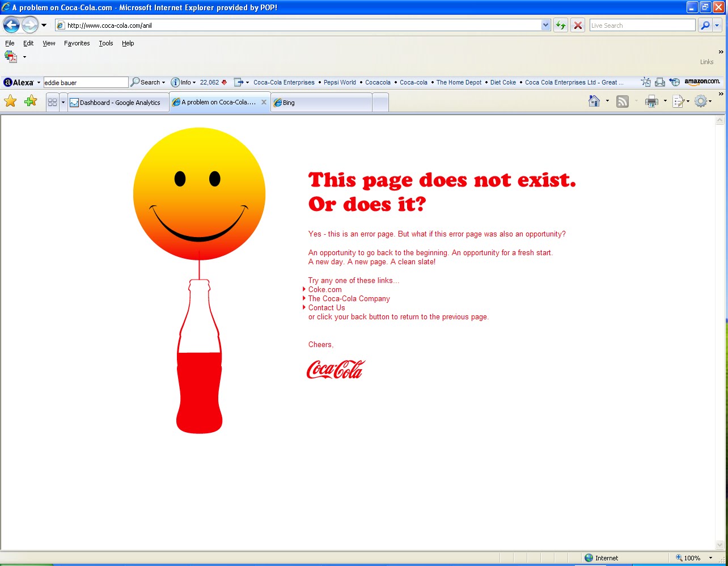
Task: Click the Add to Favorites green star
Action: point(31,101)
